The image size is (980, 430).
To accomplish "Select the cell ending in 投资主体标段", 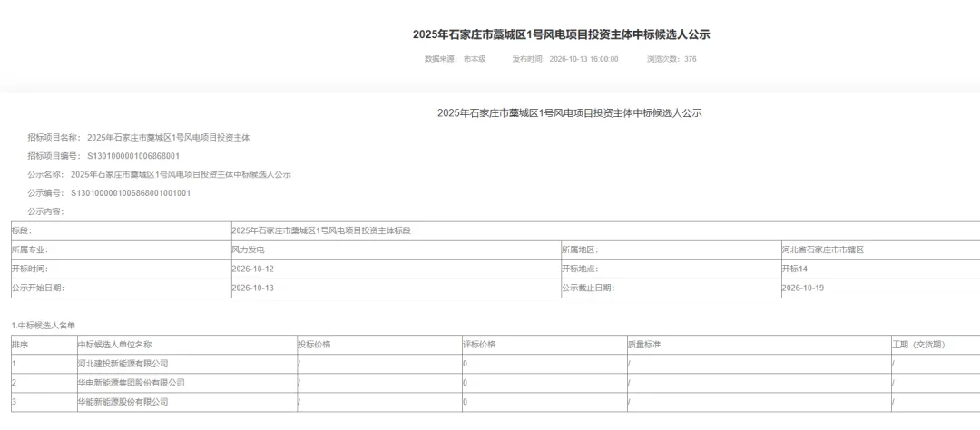I will [x=605, y=231].
